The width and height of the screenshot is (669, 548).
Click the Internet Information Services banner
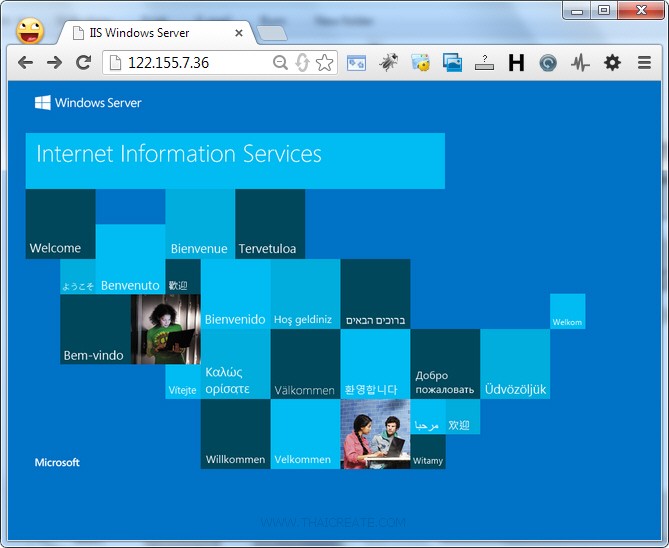click(x=235, y=160)
